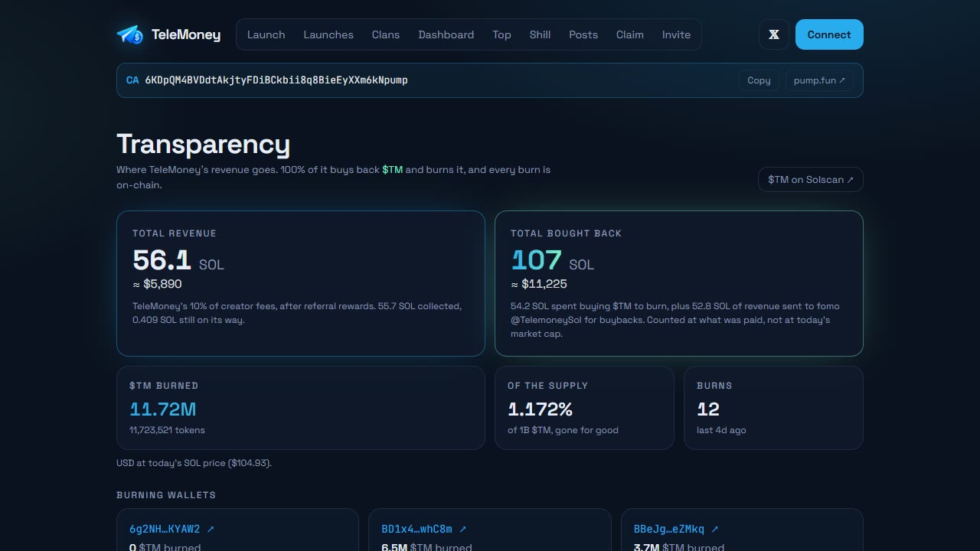Click the 11.72M burned value
The width and height of the screenshot is (980, 551).
[163, 409]
